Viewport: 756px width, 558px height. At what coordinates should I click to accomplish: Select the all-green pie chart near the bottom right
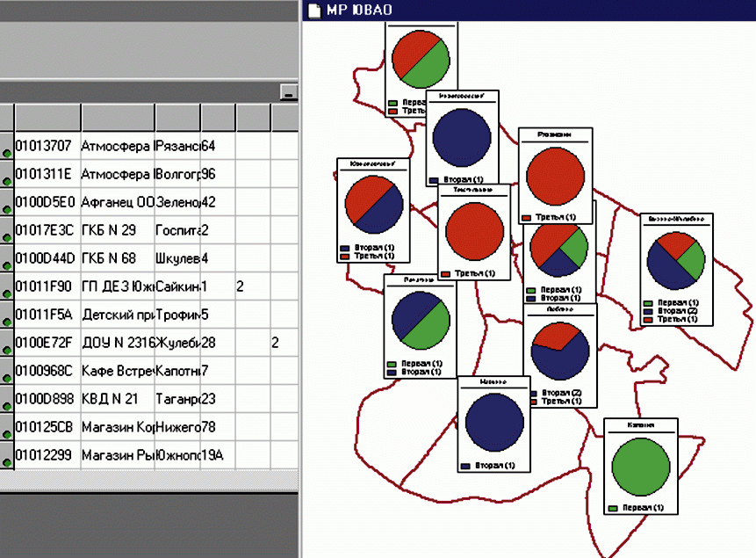(x=640, y=467)
